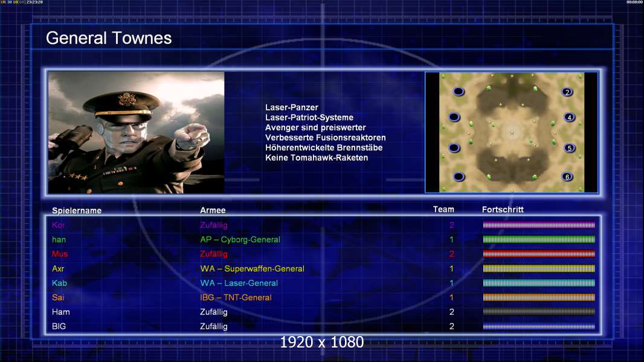Select player name 'Mus'
644x362 pixels.
point(60,254)
